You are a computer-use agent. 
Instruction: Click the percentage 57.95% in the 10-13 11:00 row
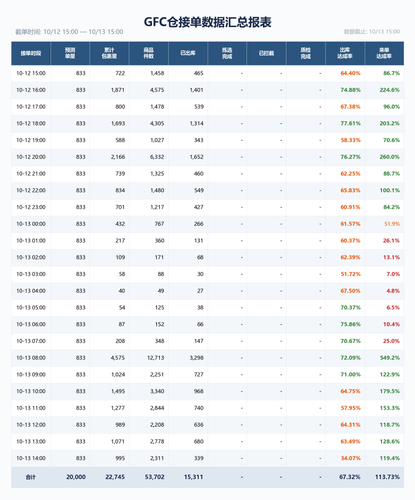pos(350,408)
